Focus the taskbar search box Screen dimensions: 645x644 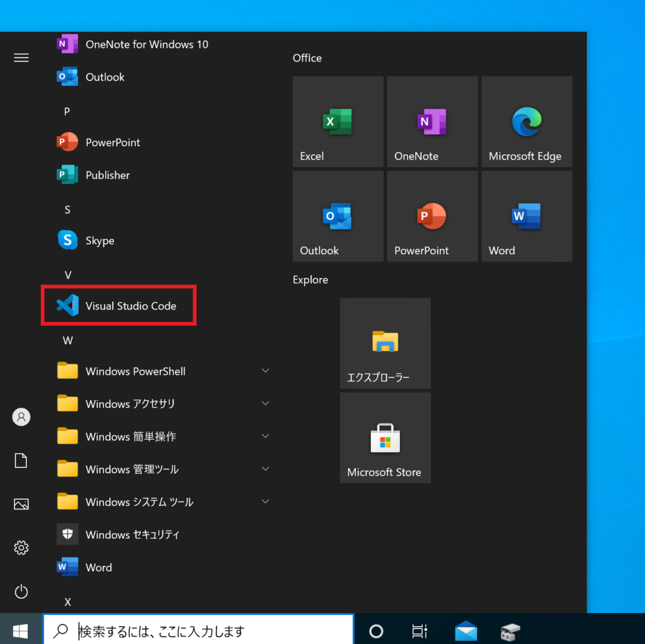coord(198,630)
